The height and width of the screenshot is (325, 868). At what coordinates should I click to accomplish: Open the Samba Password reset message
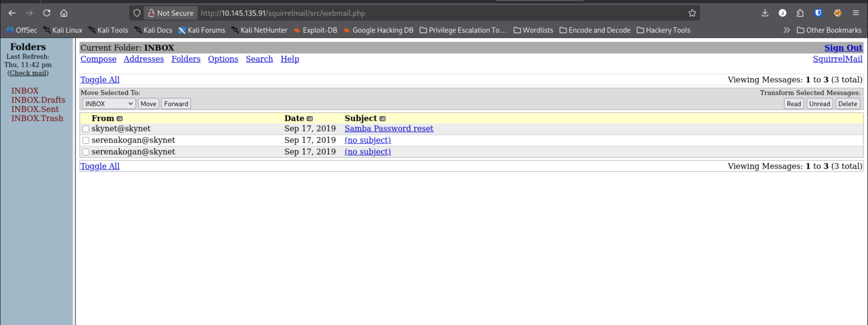(x=389, y=128)
